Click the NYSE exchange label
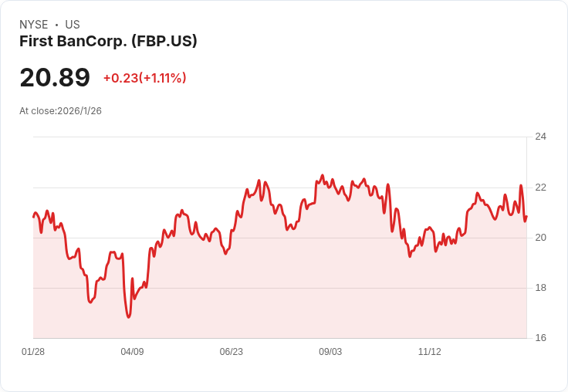This screenshot has height=392, width=568. pyautogui.click(x=34, y=25)
